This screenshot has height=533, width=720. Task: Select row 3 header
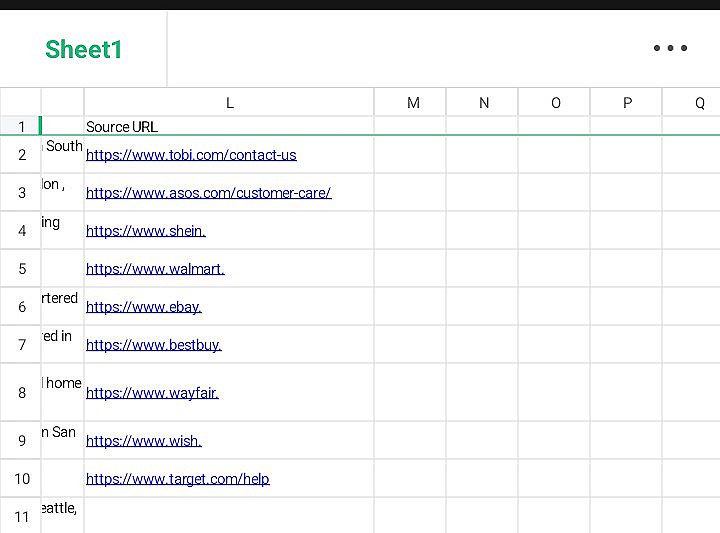[21, 192]
